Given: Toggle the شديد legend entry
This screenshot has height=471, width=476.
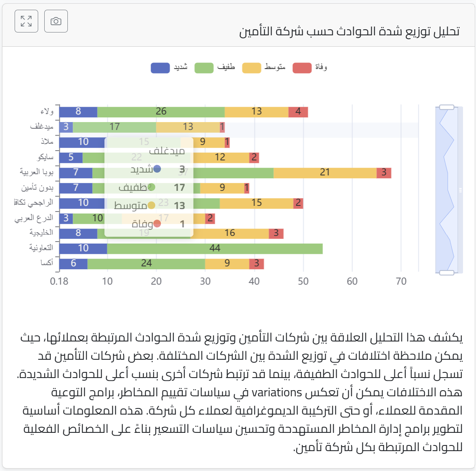Looking at the screenshot, I should 167,67.
